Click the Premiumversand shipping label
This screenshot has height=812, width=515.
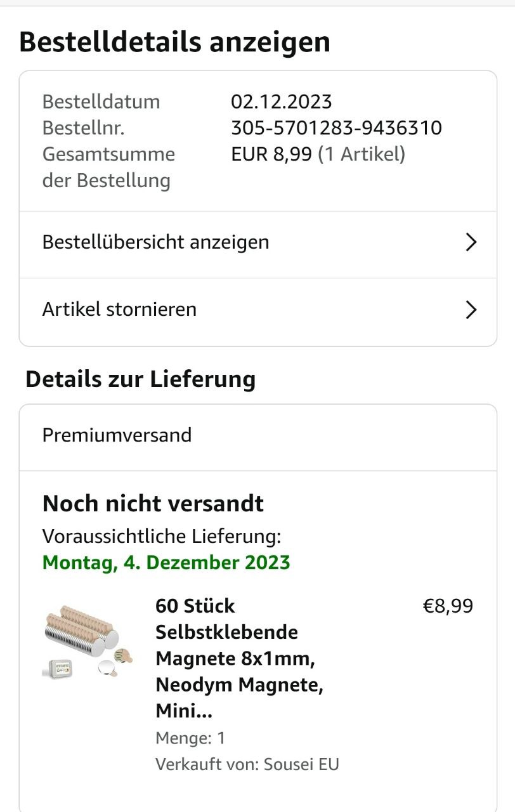pyautogui.click(x=117, y=435)
